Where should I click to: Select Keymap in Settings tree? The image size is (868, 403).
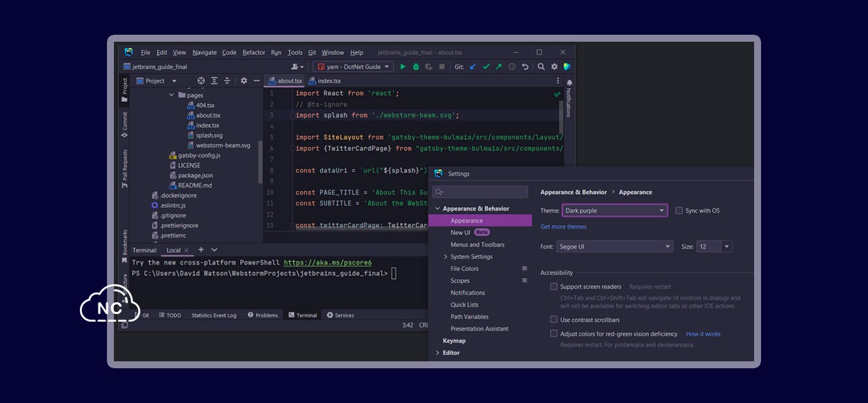(454, 340)
